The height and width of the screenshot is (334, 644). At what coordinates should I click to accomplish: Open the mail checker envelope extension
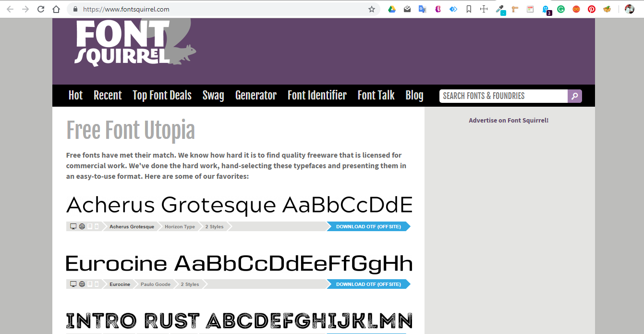coord(407,9)
